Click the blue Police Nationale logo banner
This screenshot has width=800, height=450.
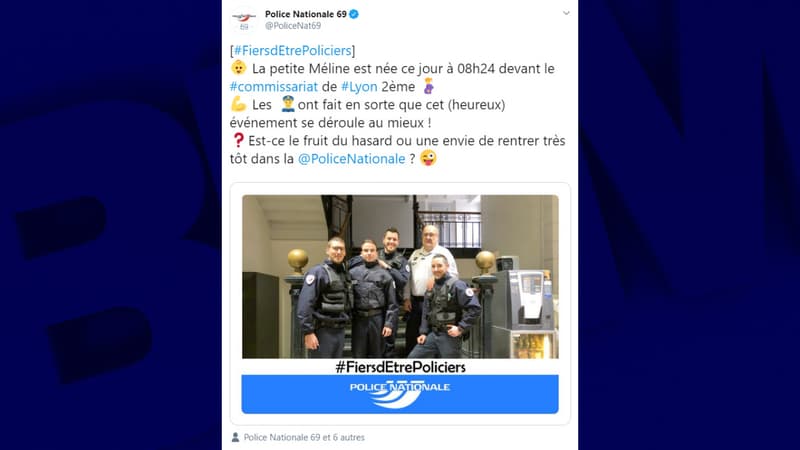tap(400, 394)
